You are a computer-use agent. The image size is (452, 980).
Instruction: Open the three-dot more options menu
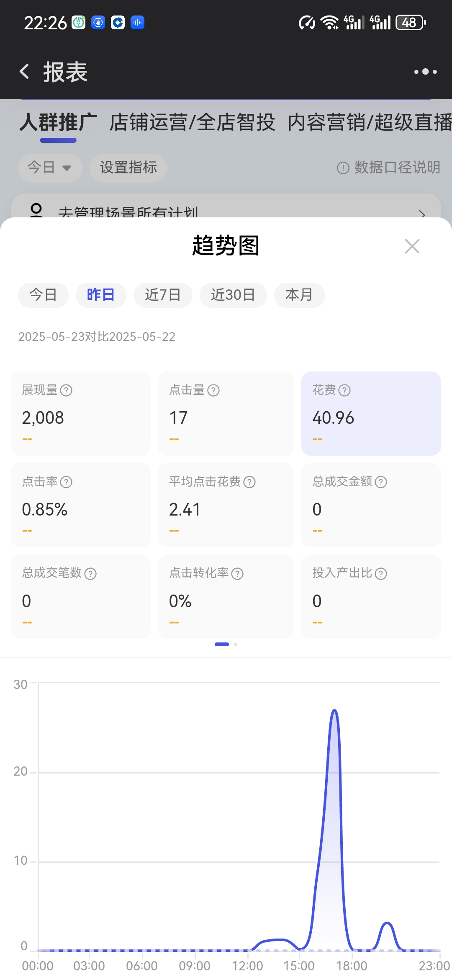point(425,72)
